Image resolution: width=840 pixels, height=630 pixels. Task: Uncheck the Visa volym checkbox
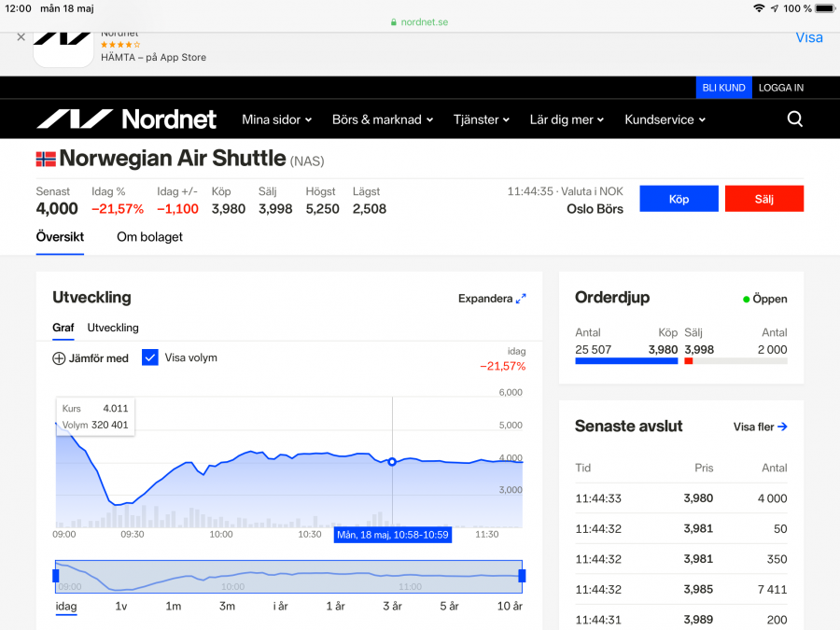click(x=150, y=357)
